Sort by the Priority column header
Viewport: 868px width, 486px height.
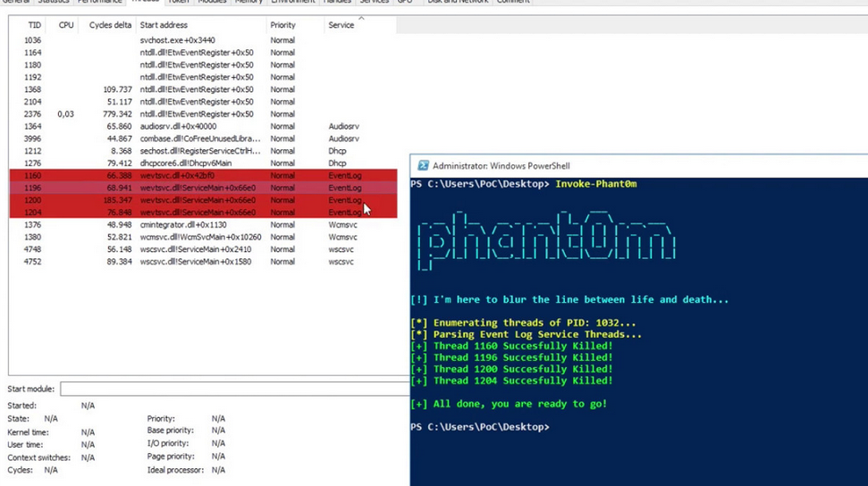coord(282,25)
